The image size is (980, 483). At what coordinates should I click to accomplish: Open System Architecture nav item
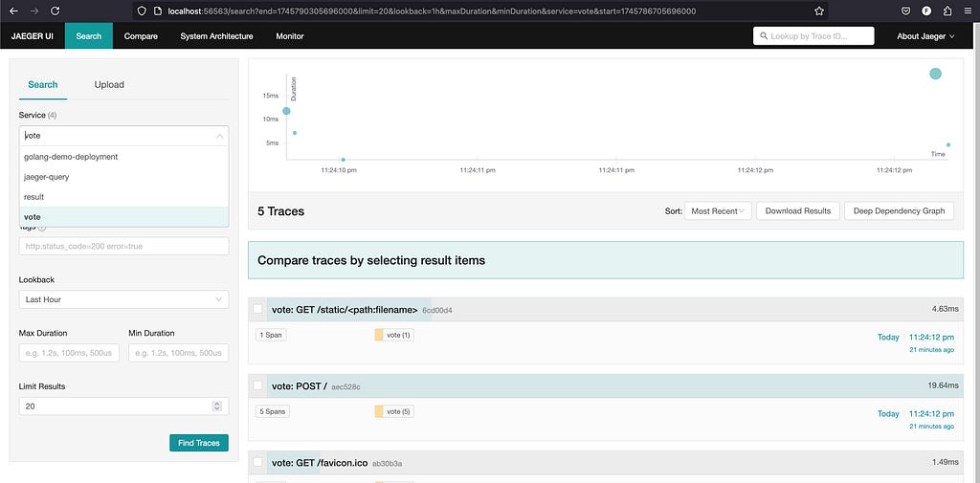[x=217, y=36]
